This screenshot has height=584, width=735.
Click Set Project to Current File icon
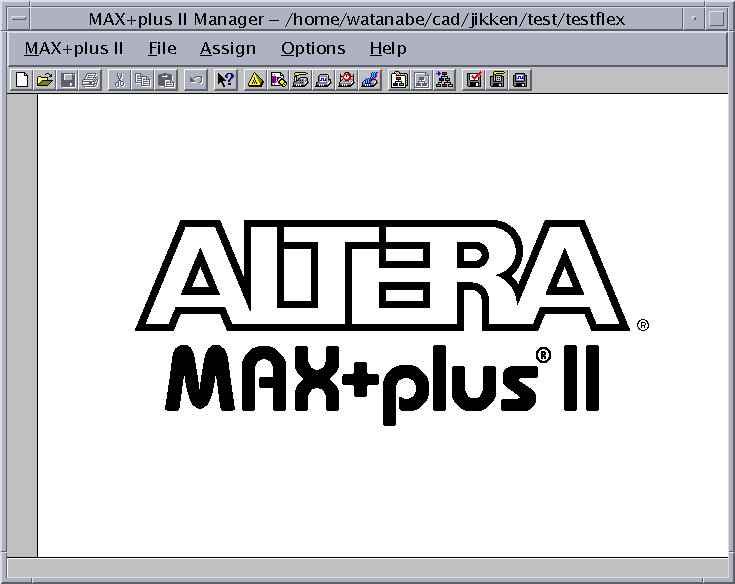(422, 80)
